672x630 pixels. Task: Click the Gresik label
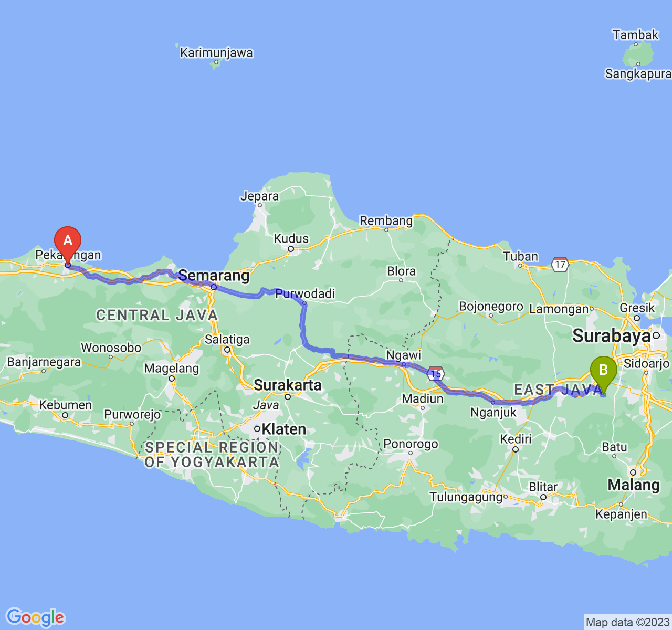coord(637,308)
